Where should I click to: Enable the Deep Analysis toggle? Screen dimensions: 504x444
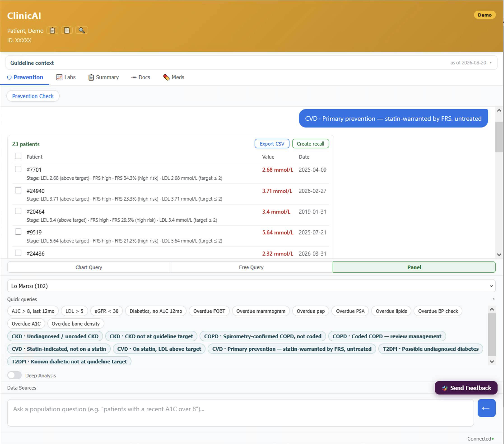[x=14, y=375]
